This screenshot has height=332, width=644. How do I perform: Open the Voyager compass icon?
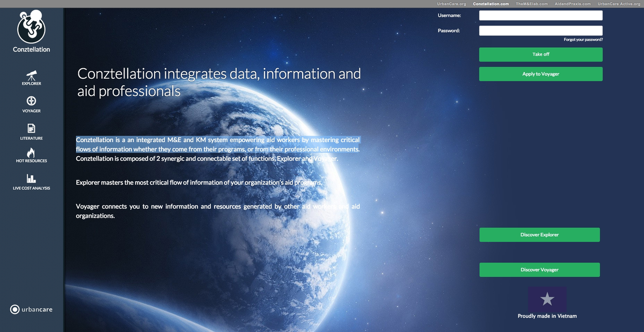[31, 101]
